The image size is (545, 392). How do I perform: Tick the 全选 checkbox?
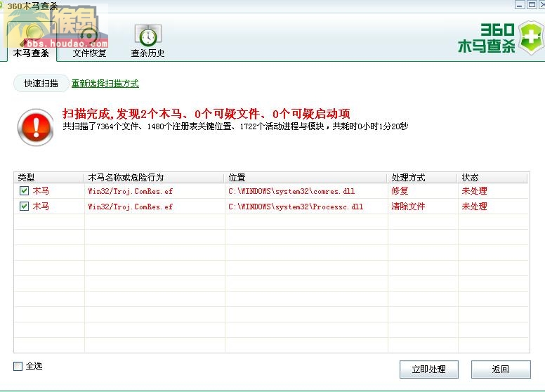point(18,366)
